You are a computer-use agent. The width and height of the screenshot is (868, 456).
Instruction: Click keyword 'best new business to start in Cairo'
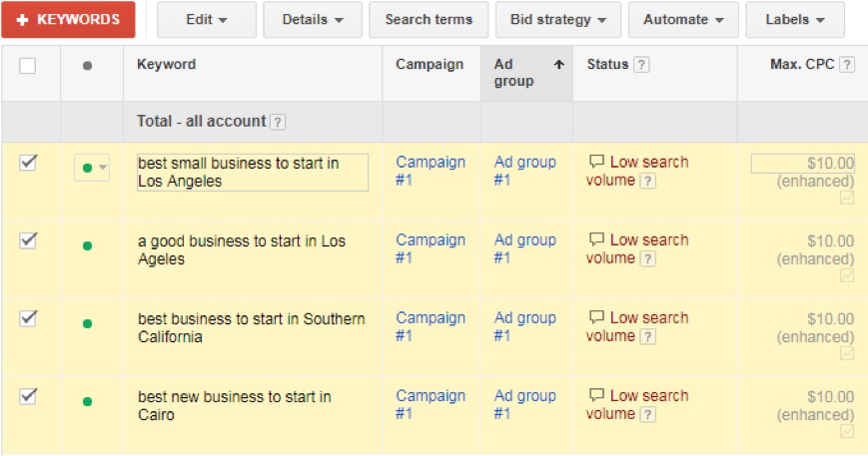click(x=234, y=406)
